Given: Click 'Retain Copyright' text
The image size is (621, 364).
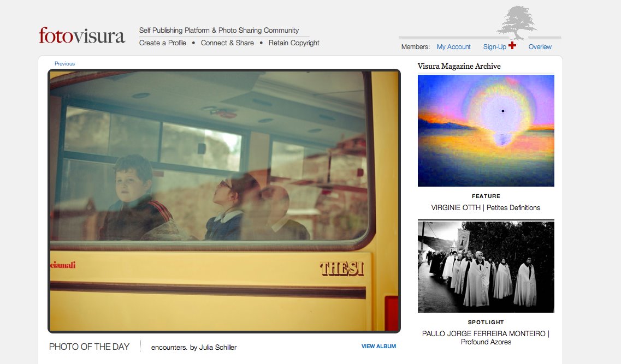Looking at the screenshot, I should (x=294, y=43).
